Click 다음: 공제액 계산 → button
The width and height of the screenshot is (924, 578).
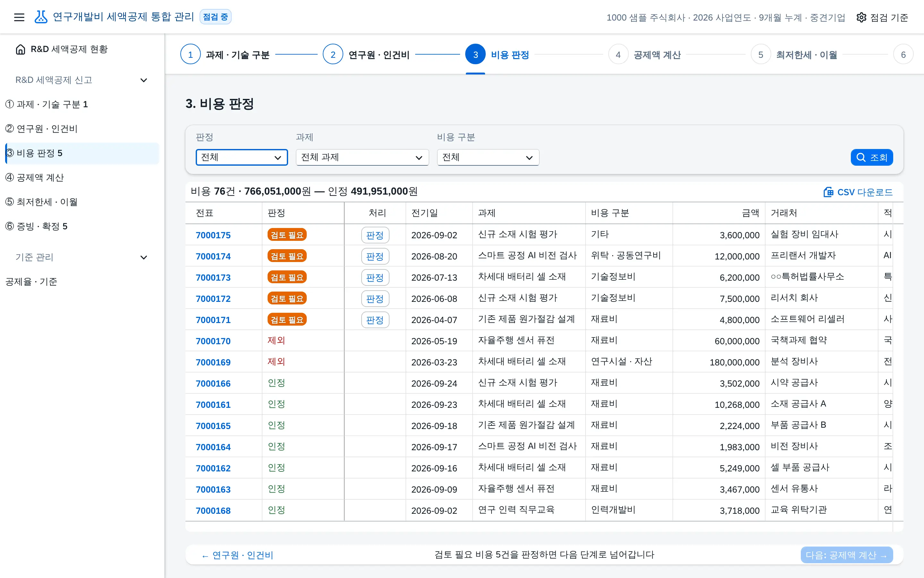pyautogui.click(x=846, y=555)
